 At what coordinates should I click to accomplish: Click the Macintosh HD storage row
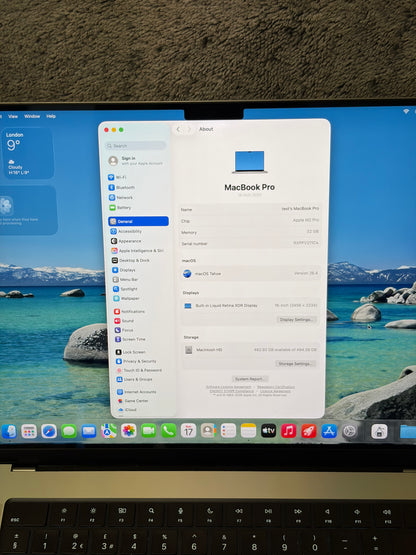250,350
